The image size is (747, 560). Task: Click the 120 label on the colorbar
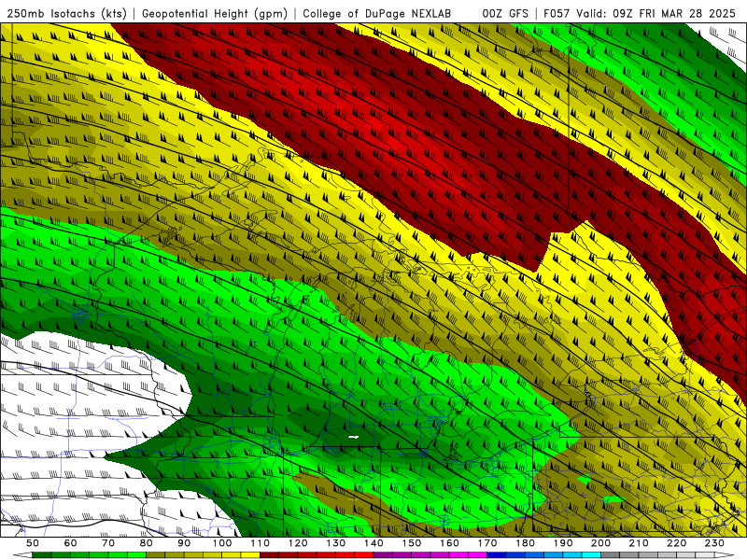(x=298, y=543)
